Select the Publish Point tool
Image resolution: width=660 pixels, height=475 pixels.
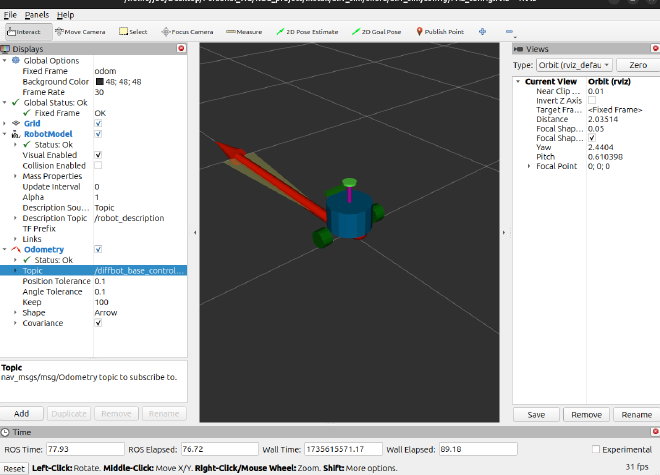(x=440, y=32)
